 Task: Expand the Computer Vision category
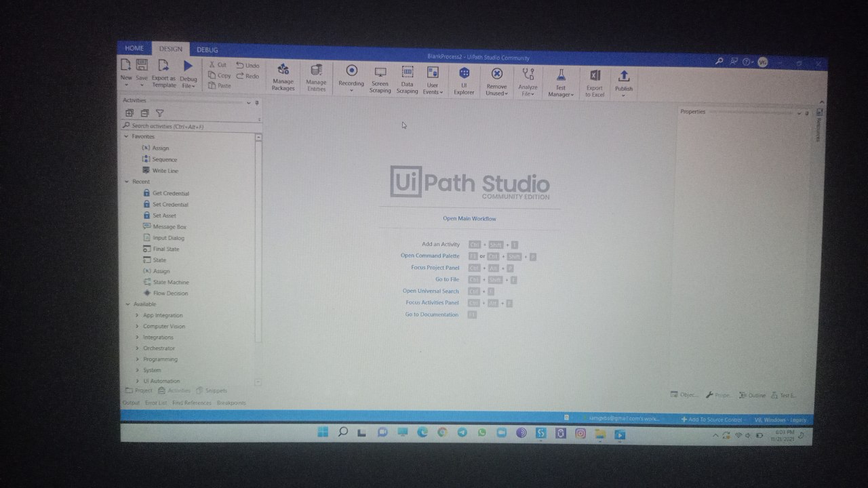(x=137, y=326)
